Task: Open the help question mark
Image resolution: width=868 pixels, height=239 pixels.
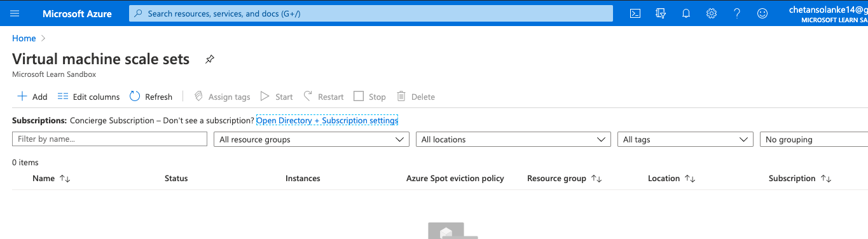Action: [737, 13]
